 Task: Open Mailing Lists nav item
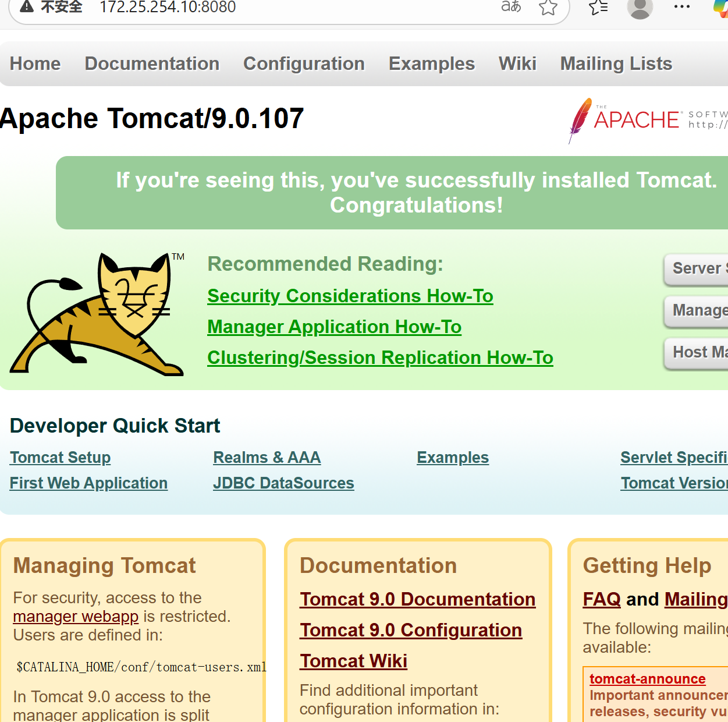coord(616,63)
